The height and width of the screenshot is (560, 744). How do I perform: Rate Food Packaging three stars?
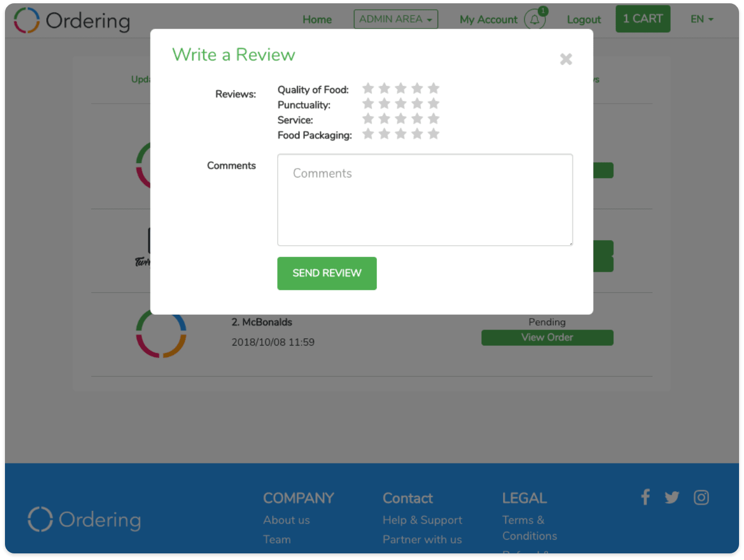pyautogui.click(x=401, y=134)
